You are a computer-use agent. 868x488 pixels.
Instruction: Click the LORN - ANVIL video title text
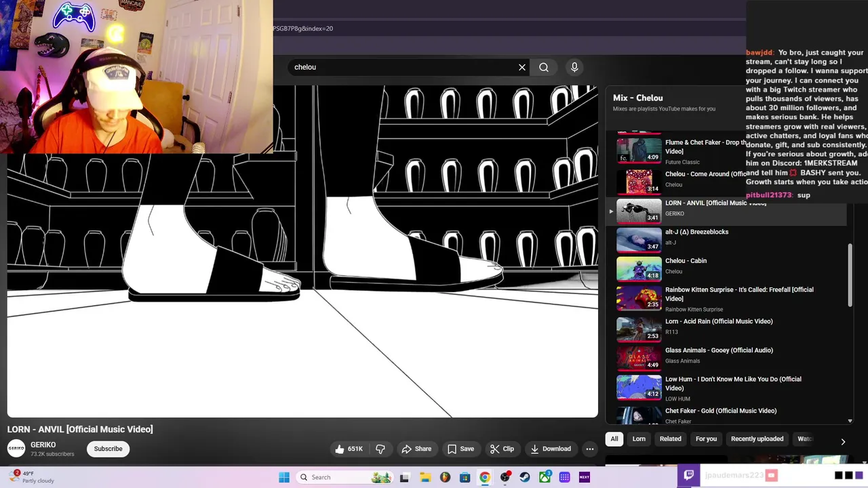coord(80,429)
